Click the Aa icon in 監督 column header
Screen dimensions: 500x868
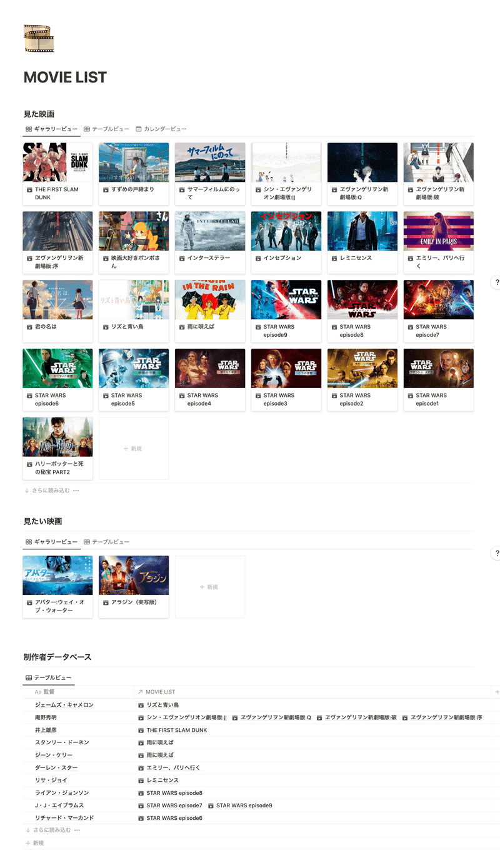(37, 692)
